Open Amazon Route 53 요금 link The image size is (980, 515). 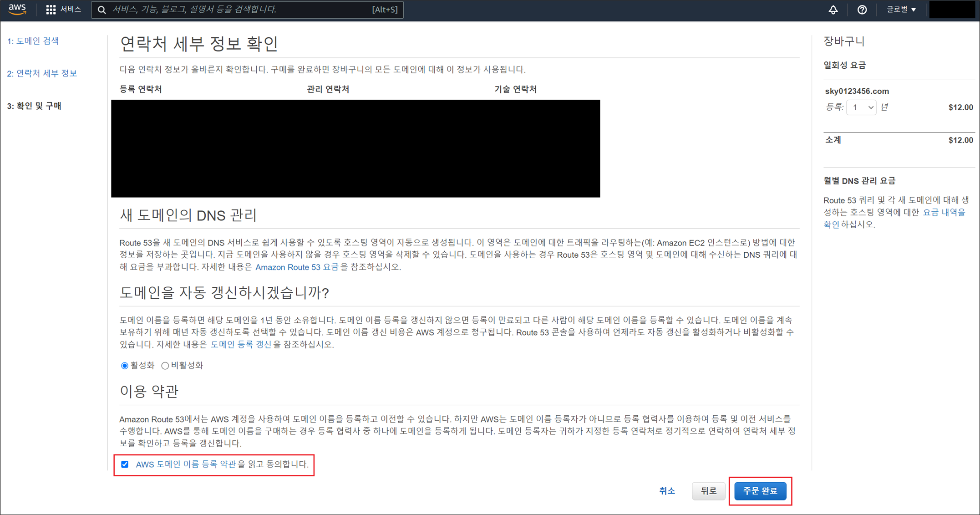pyautogui.click(x=297, y=267)
